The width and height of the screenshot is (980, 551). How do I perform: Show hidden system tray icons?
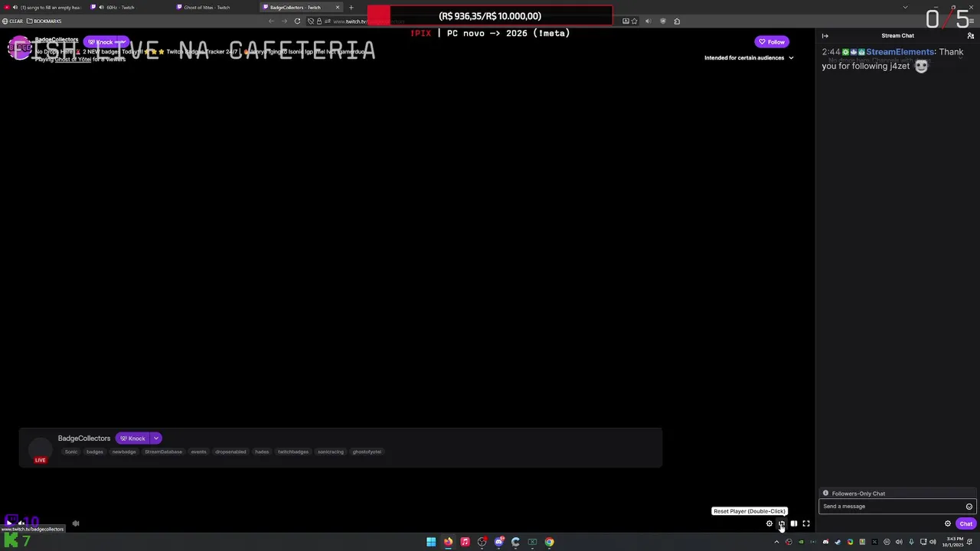pyautogui.click(x=776, y=542)
